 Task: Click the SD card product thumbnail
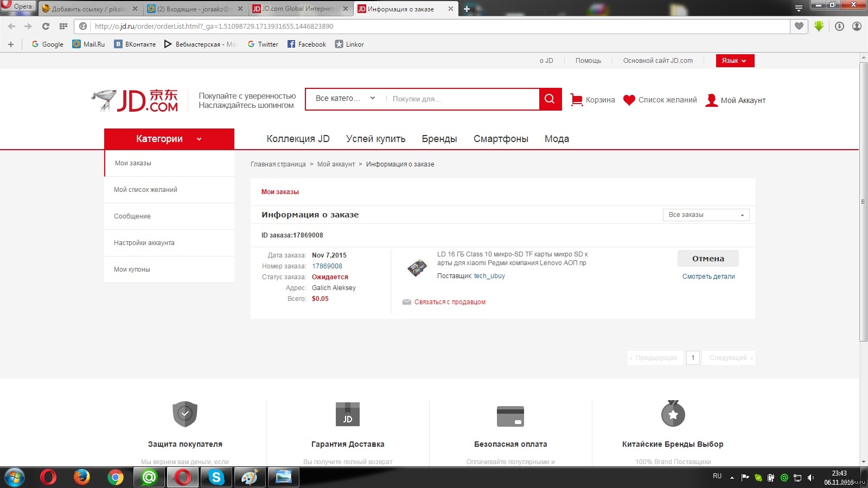[x=417, y=267]
